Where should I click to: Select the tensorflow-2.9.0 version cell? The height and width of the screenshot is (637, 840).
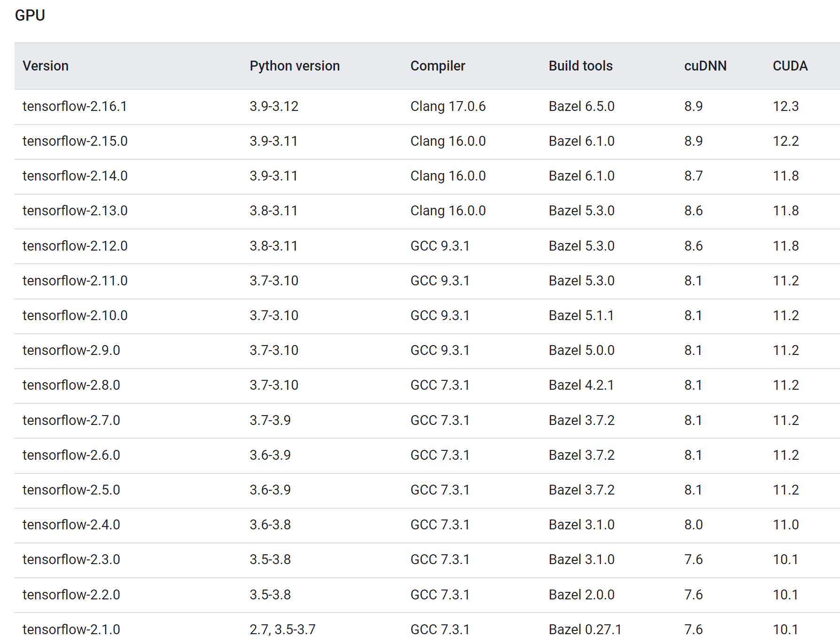coord(71,350)
